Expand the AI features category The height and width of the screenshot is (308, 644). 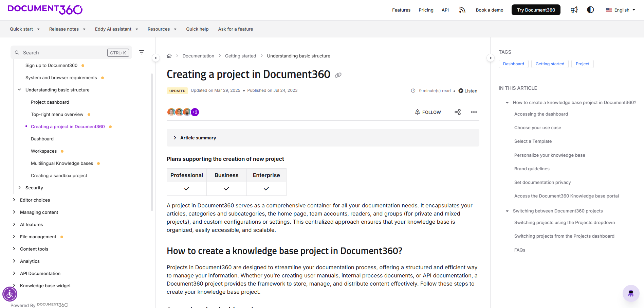[14, 224]
